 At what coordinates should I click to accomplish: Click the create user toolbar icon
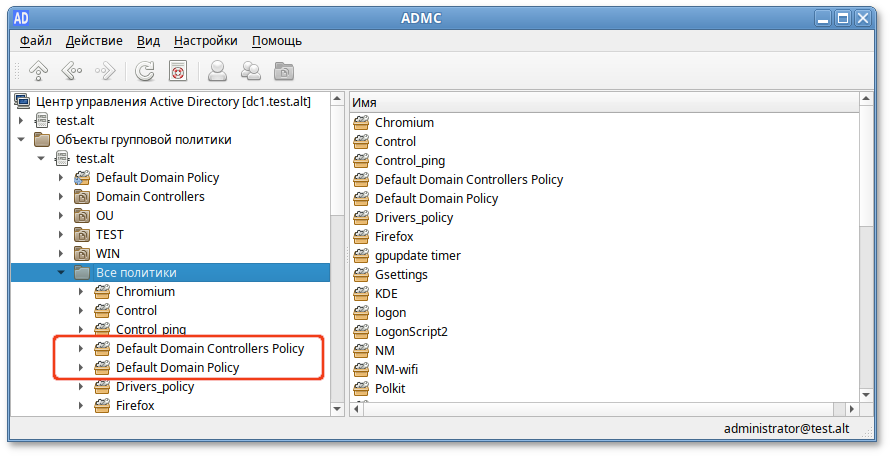(x=217, y=71)
